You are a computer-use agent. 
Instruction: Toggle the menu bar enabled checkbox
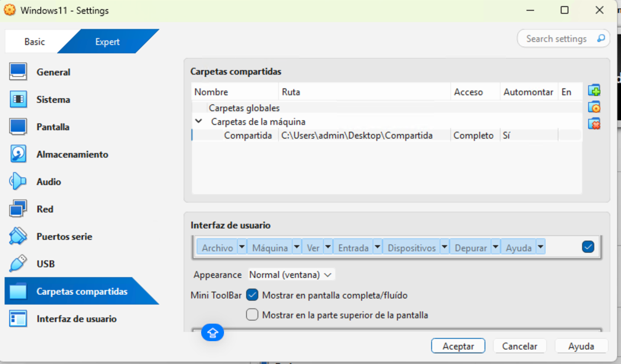(x=588, y=247)
